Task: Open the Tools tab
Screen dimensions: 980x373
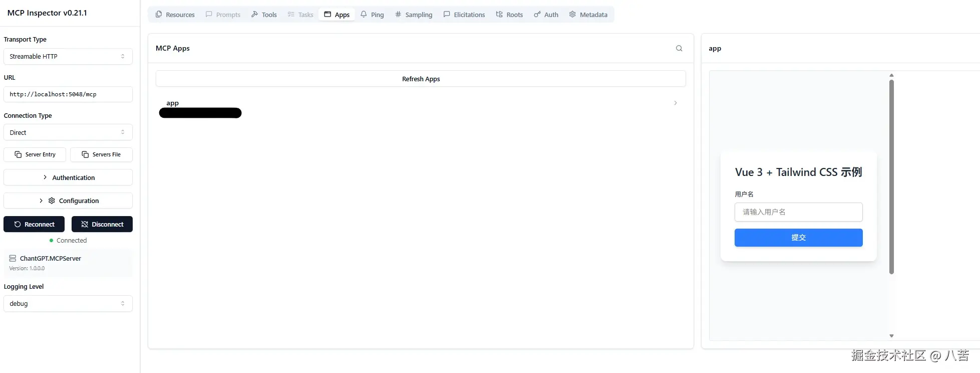Action: click(x=264, y=15)
